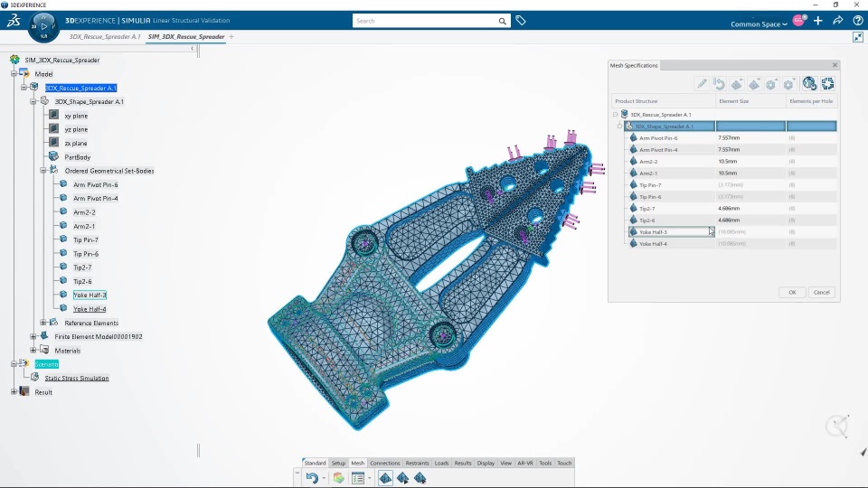Click the view orientation robot icon

837,426
